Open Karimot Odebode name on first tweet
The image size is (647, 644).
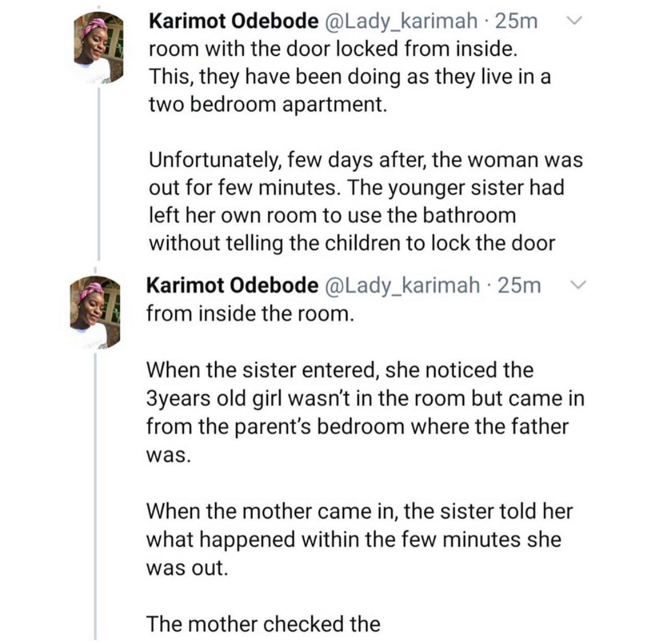pos(234,21)
